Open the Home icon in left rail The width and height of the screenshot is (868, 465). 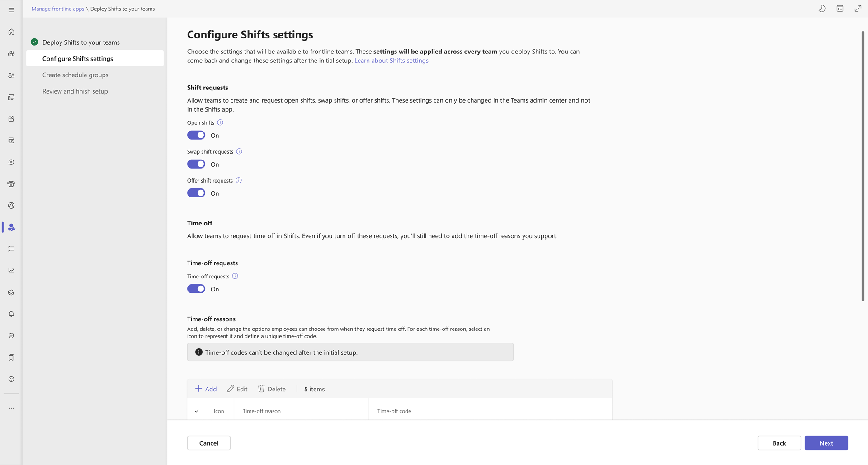point(11,32)
